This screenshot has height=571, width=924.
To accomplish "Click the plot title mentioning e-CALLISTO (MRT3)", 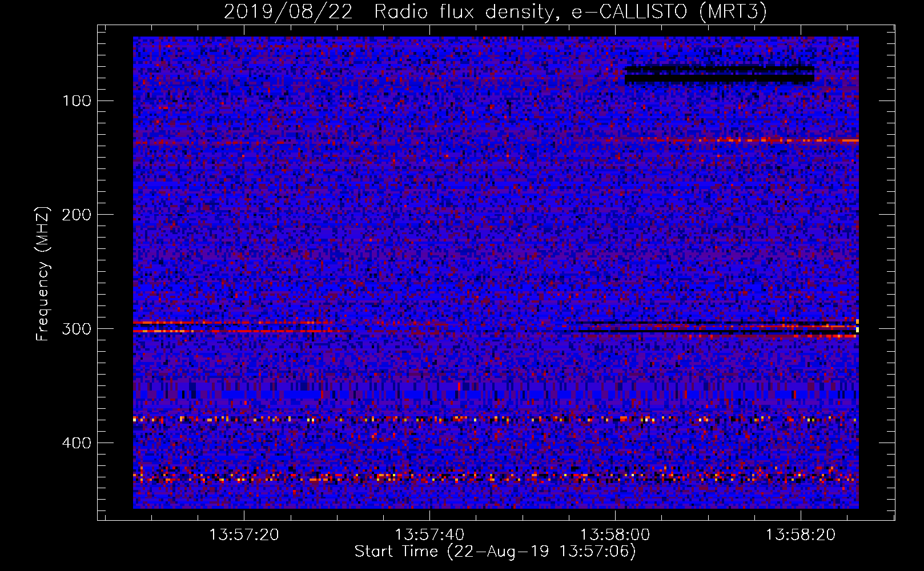I will (x=495, y=11).
